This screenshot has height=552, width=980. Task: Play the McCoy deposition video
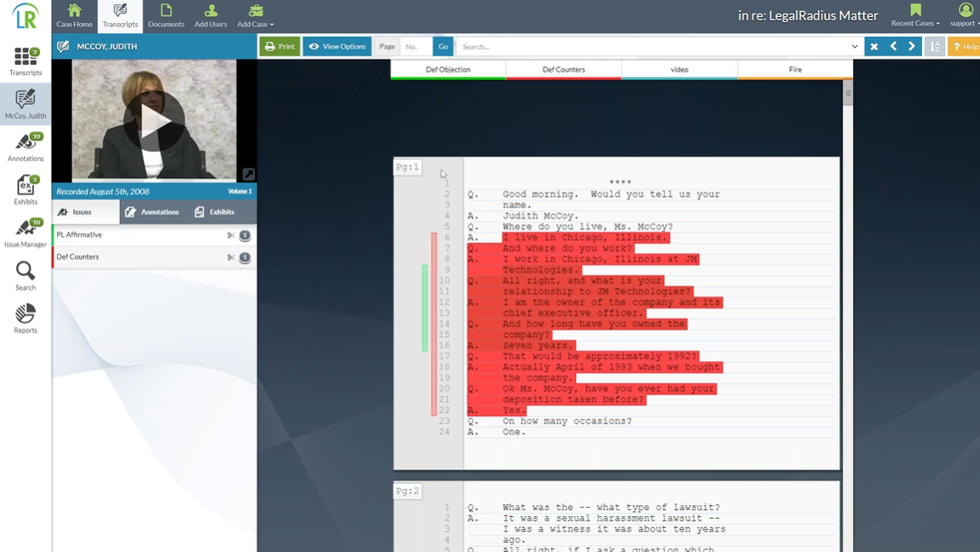154,121
